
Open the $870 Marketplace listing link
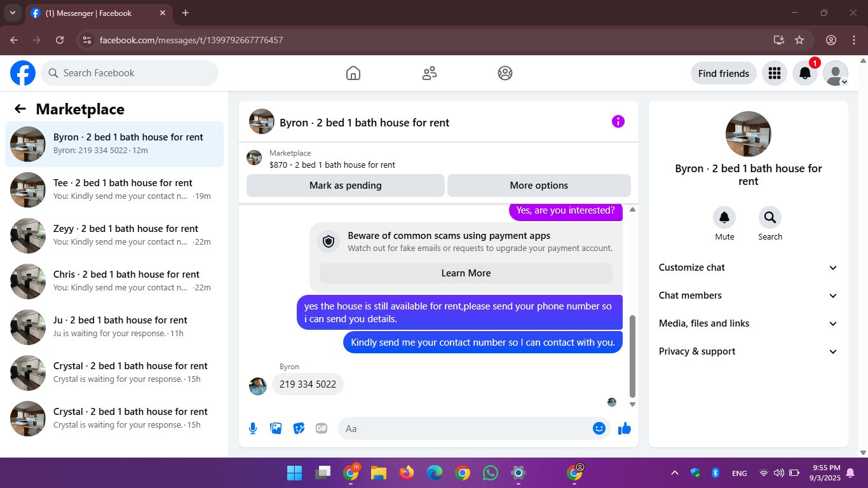[332, 165]
